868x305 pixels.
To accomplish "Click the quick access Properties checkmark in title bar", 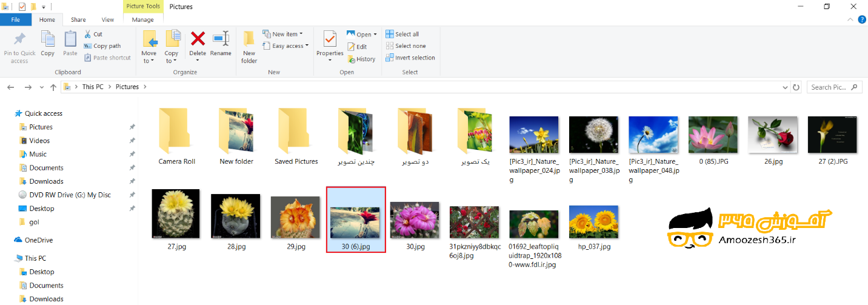I will pyautogui.click(x=22, y=7).
